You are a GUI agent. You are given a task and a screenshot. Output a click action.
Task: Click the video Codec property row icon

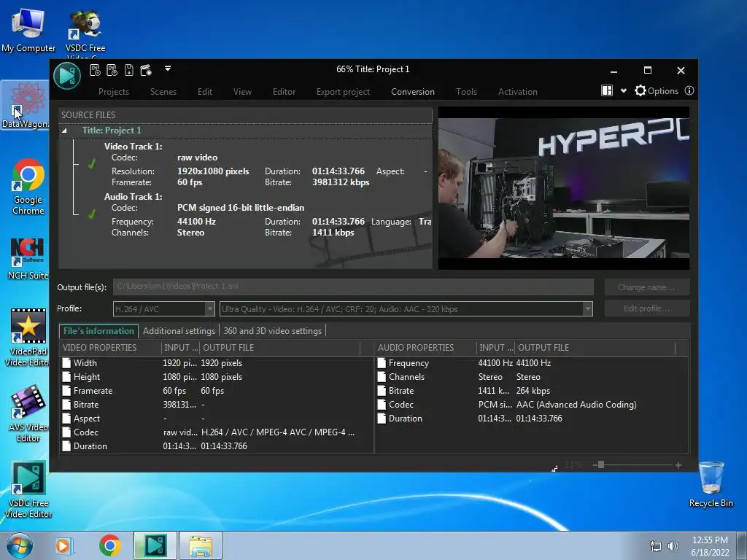pyautogui.click(x=66, y=432)
